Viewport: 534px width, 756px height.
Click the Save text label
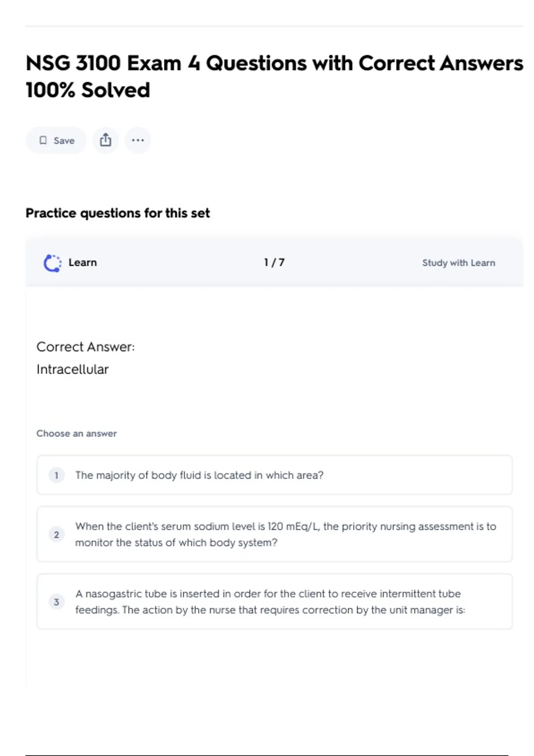tap(64, 141)
